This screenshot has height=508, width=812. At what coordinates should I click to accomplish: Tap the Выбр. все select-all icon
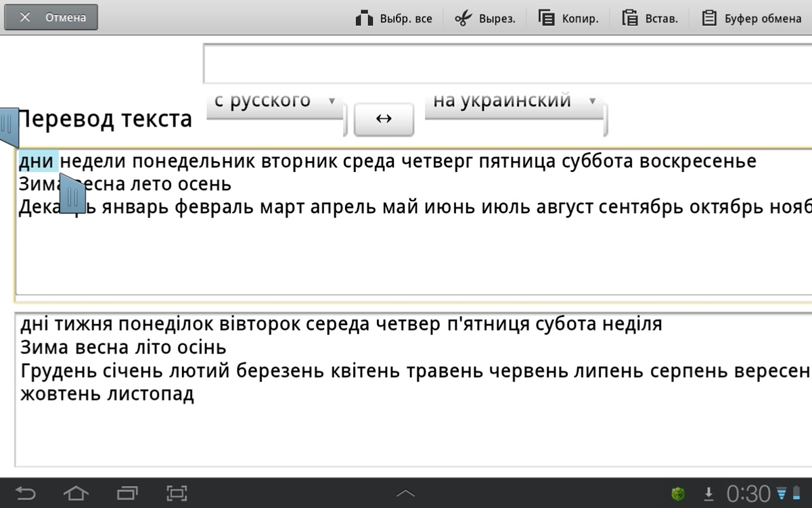tap(365, 18)
